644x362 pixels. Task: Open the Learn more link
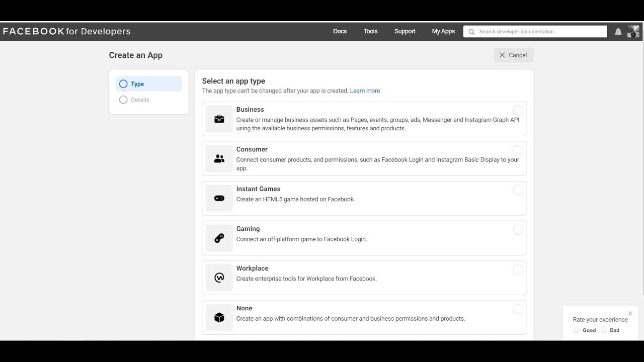tap(365, 90)
